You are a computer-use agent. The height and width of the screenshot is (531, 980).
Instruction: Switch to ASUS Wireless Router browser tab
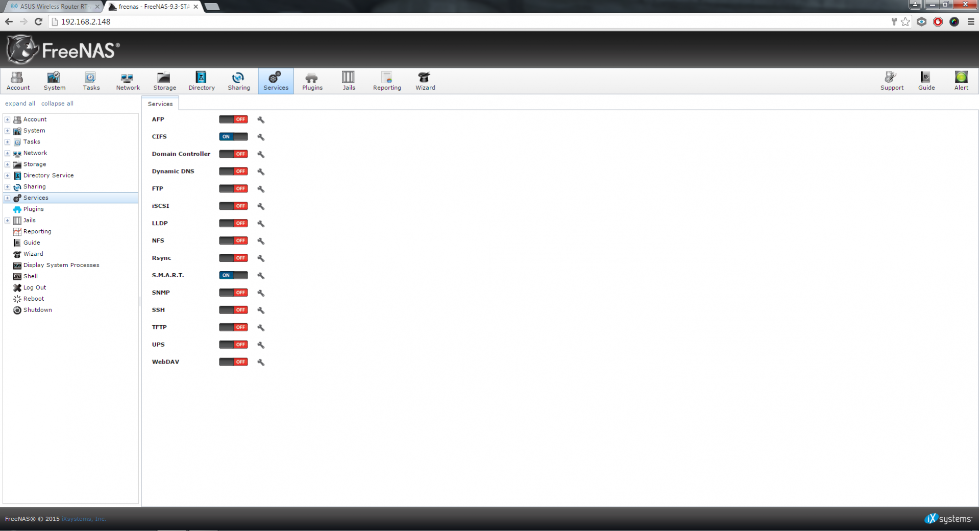[x=54, y=7]
